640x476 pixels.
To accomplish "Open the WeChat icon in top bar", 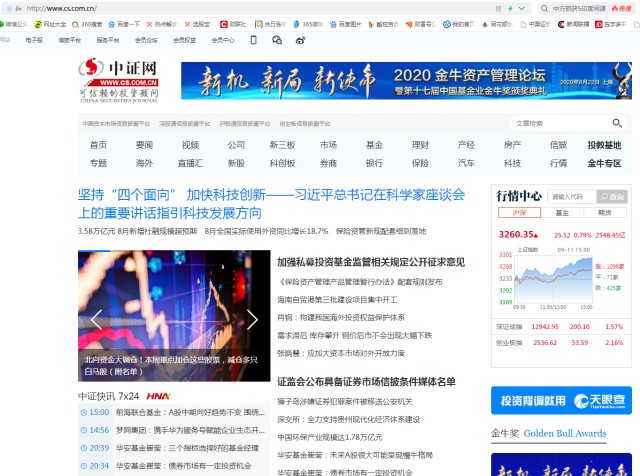I will (277, 40).
